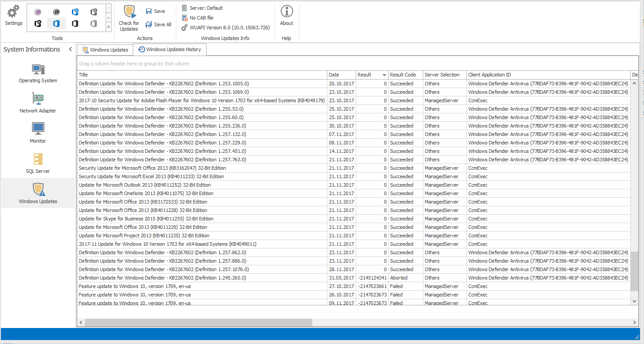The height and width of the screenshot is (344, 644).
Task: Select the dark grey circle skin icon
Action: tap(56, 12)
